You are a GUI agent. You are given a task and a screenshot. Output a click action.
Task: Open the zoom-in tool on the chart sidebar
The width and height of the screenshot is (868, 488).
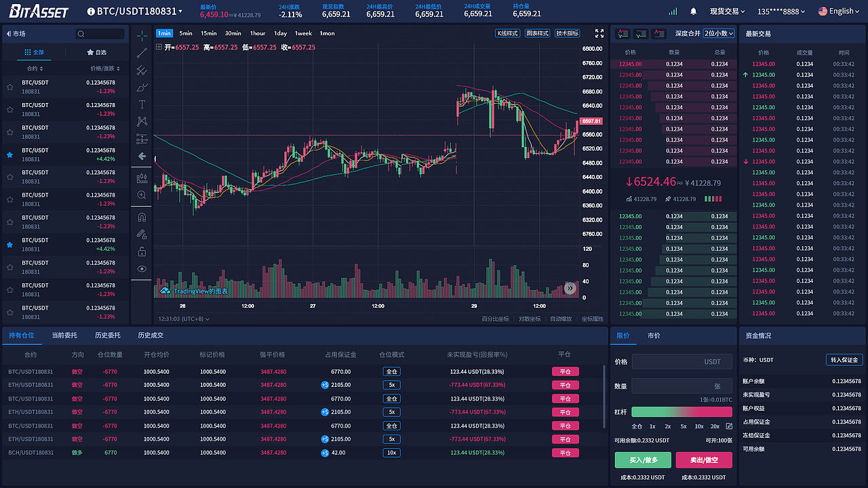[142, 195]
